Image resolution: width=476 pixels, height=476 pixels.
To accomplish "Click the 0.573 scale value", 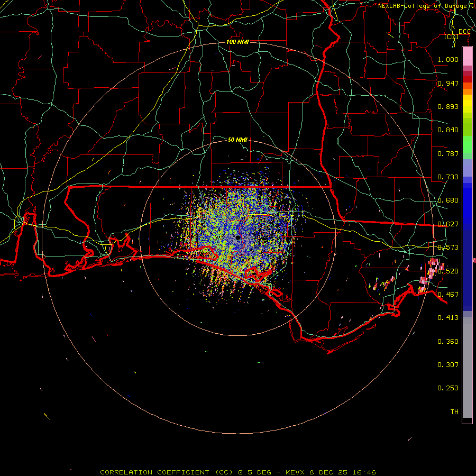I will pos(448,248).
